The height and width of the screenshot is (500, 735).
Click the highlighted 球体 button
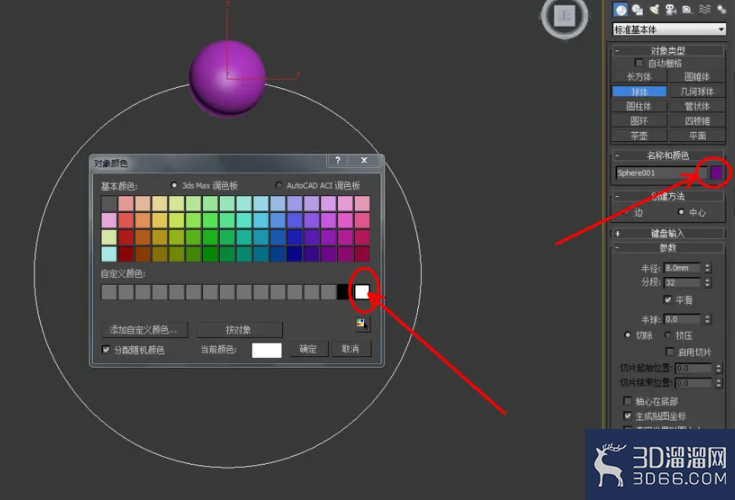639,91
